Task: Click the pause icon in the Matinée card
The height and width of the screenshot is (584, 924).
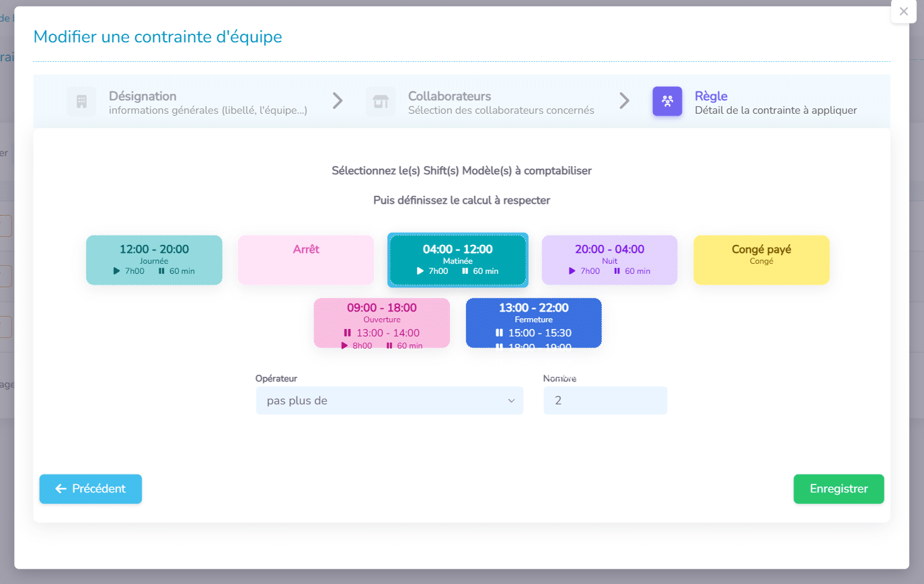Action: pos(465,271)
